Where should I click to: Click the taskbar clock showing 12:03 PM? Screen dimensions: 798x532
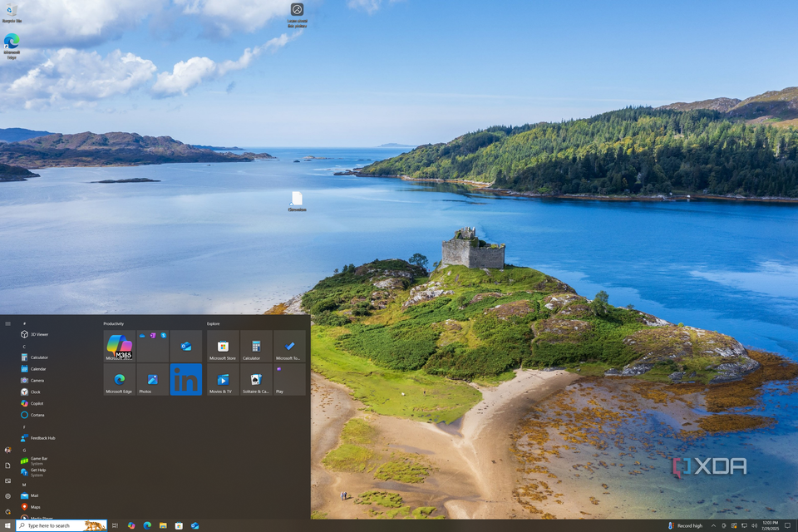(x=771, y=526)
